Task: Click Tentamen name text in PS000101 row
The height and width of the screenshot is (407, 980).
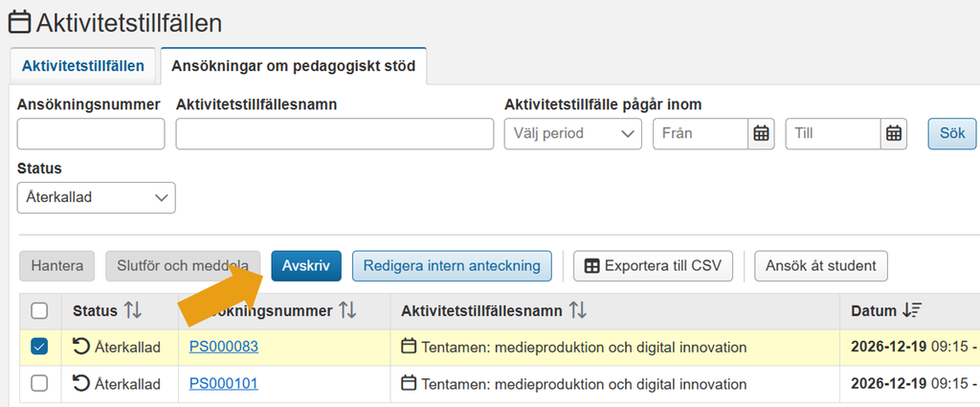Action: [x=584, y=384]
